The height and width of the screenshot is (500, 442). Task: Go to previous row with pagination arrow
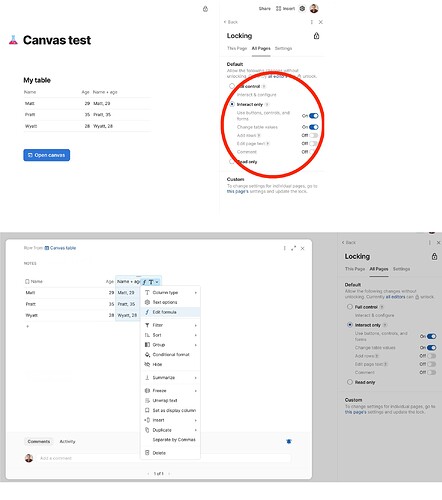(x=148, y=474)
